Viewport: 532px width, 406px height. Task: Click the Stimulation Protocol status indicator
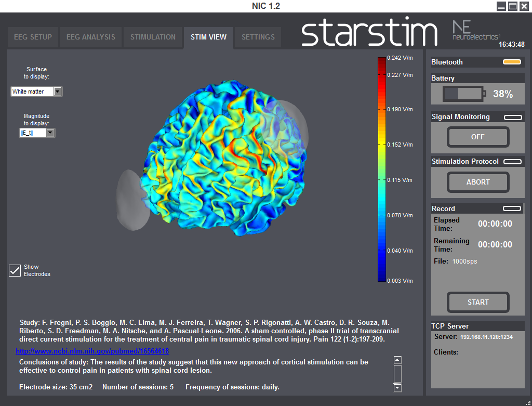coord(512,162)
